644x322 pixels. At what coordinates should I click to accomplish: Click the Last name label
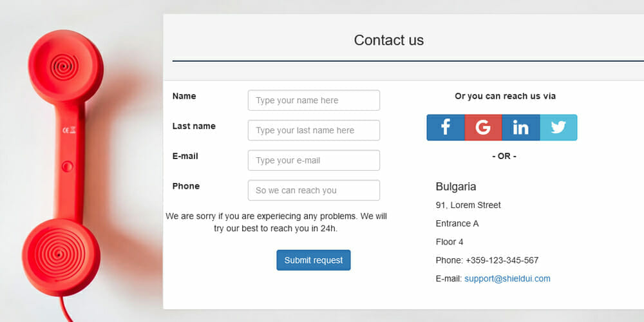(x=194, y=126)
